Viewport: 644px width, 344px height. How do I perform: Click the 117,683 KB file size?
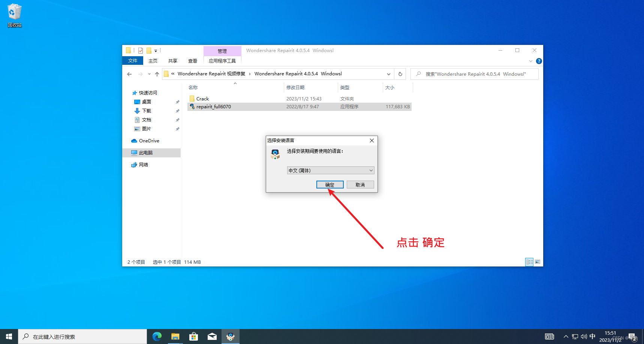click(x=398, y=107)
